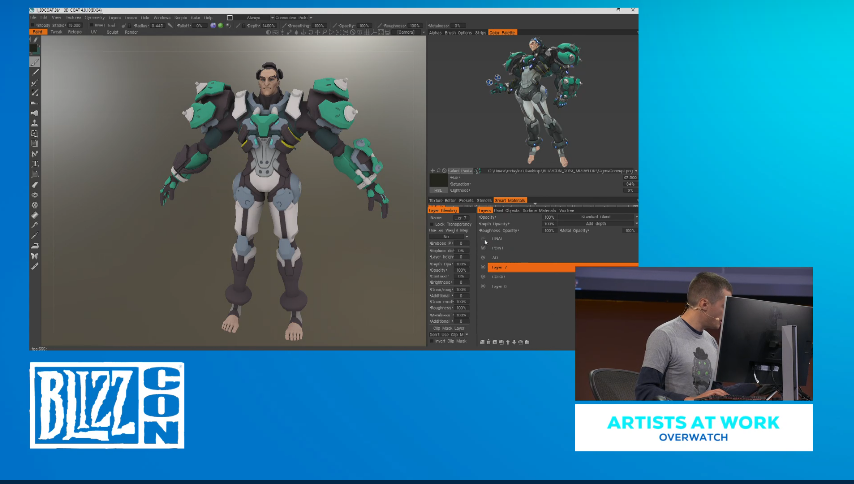Open the VoxTree tab
Viewport: 854px width, 484px height.
(566, 210)
